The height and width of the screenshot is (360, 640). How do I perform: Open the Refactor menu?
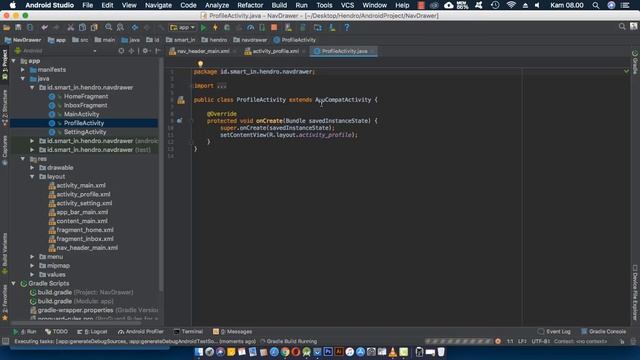tap(250, 5)
